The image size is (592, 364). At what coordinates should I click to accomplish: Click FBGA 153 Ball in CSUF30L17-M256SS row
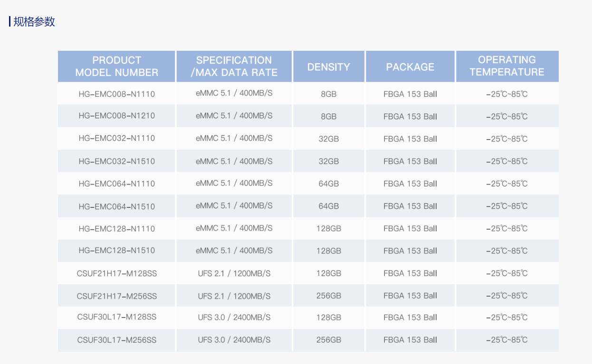(410, 340)
